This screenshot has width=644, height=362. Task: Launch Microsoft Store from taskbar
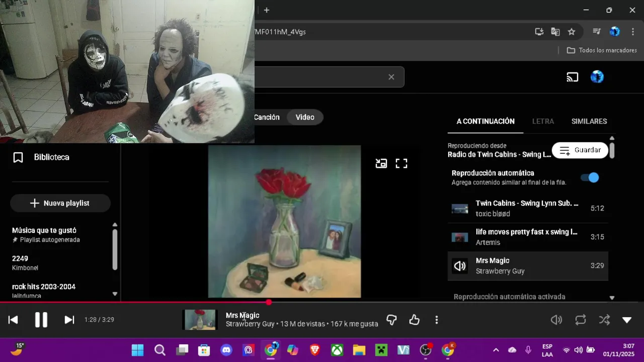204,350
